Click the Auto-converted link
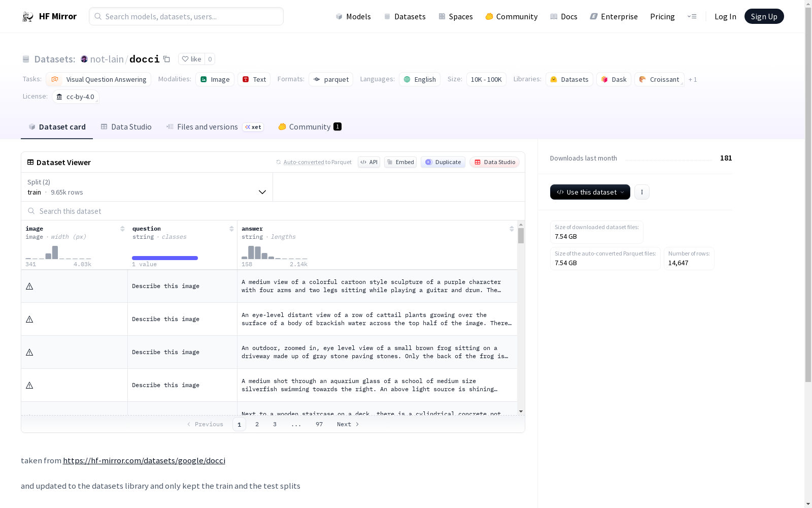Image resolution: width=812 pixels, height=508 pixels. (x=303, y=162)
